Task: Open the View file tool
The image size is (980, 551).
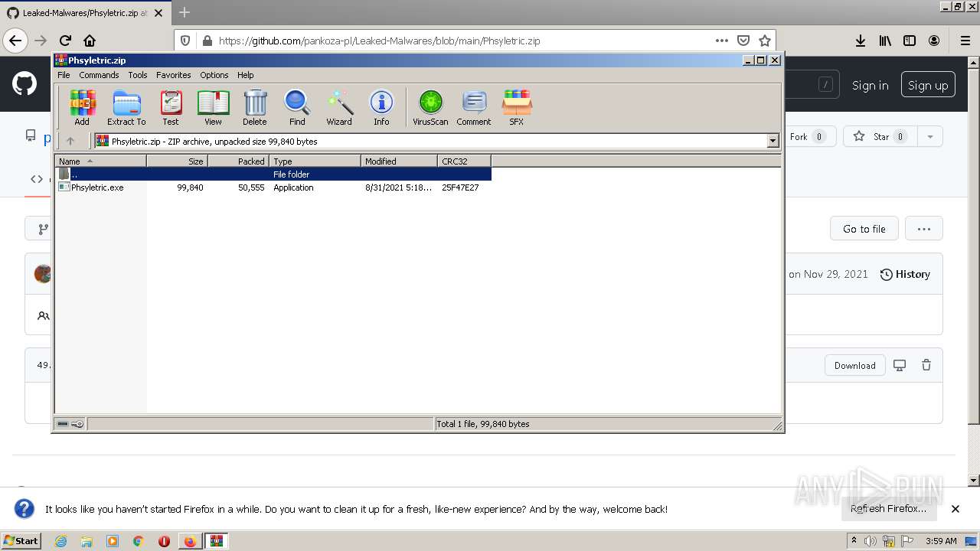Action: click(213, 107)
